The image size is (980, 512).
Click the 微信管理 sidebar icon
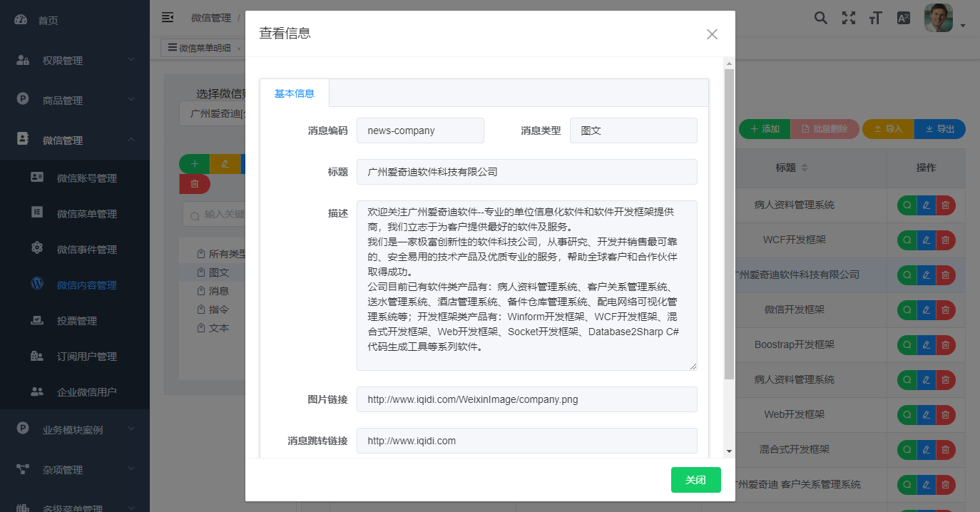tap(23, 139)
